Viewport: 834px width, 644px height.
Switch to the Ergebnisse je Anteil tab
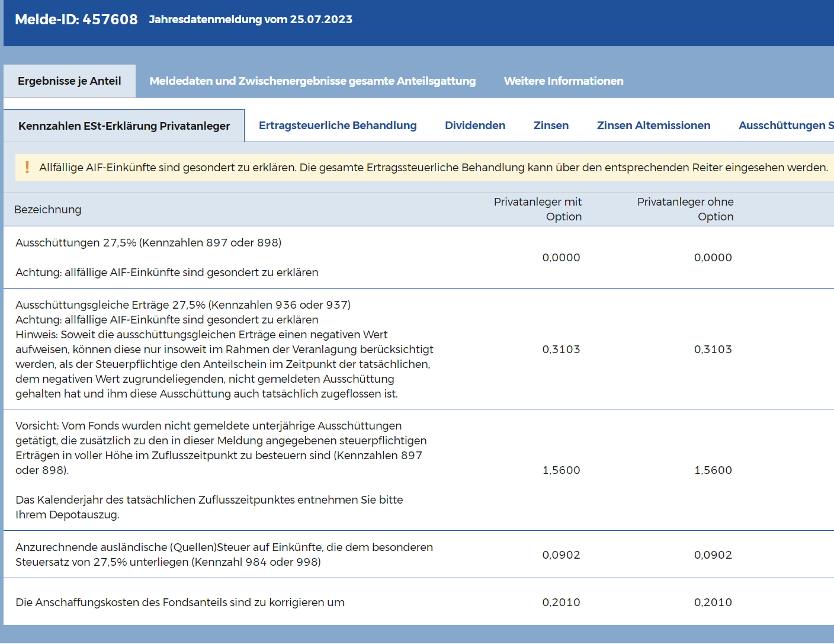(69, 81)
